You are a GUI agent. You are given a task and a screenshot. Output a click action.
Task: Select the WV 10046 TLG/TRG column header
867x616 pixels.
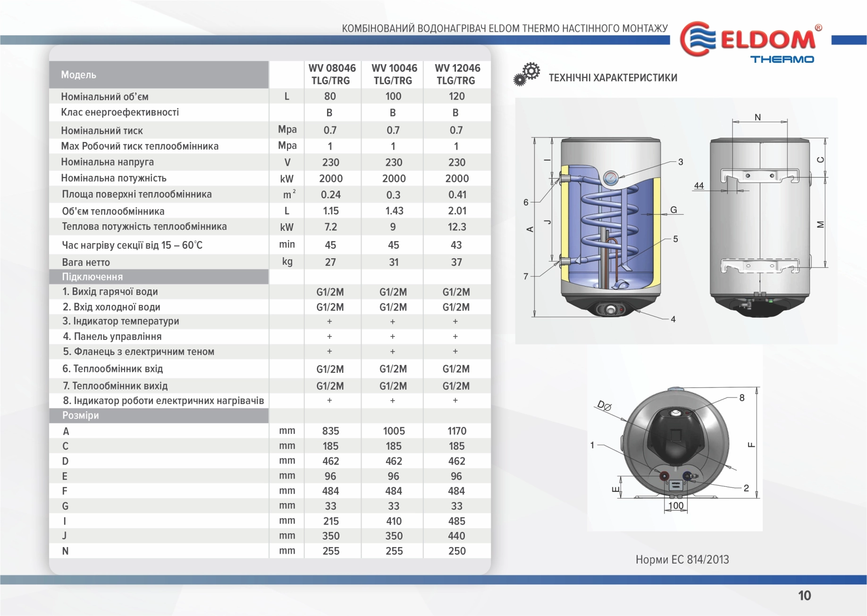pos(394,74)
